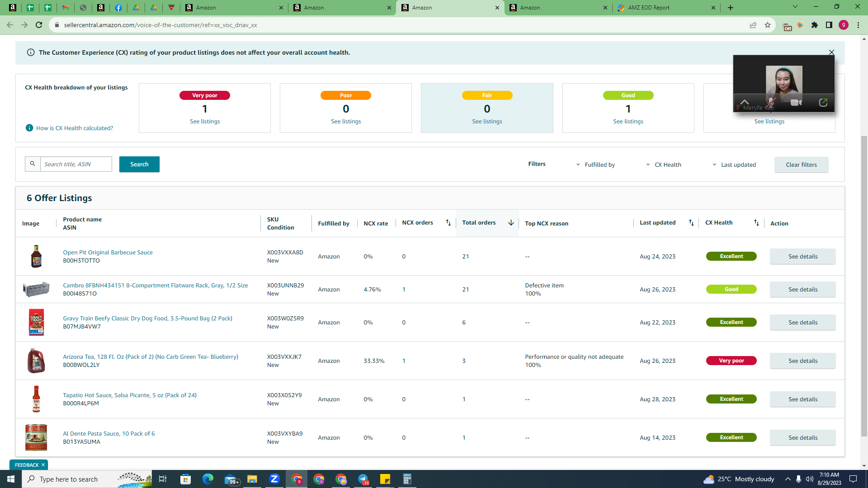868x488 pixels.
Task: See details for Open Pit Barbecue Sauce
Action: click(x=802, y=256)
